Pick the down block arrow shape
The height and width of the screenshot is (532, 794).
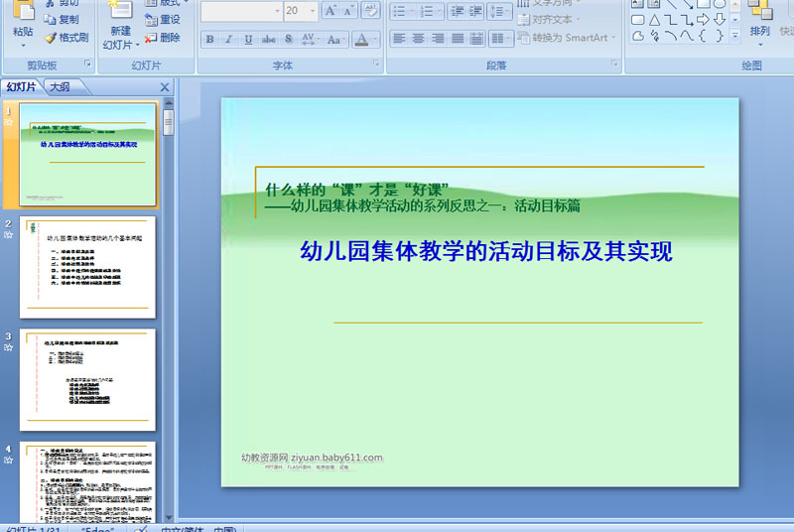[720, 20]
